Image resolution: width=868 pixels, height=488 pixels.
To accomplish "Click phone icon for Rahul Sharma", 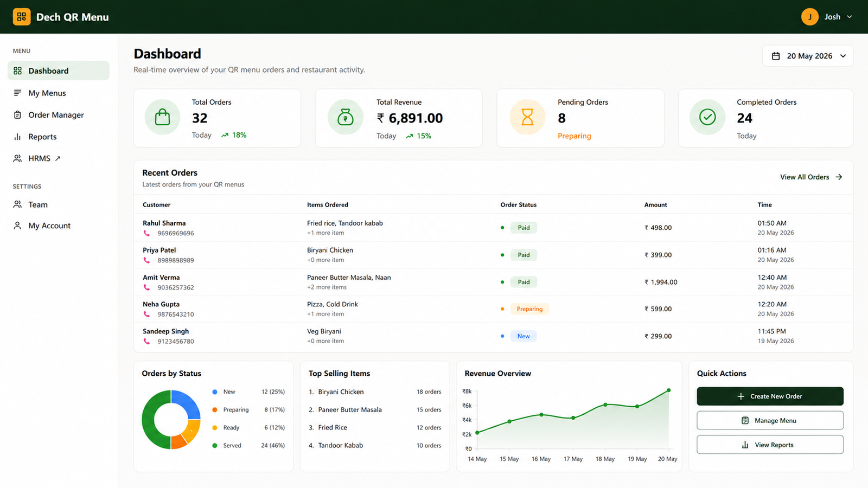I will 146,233.
